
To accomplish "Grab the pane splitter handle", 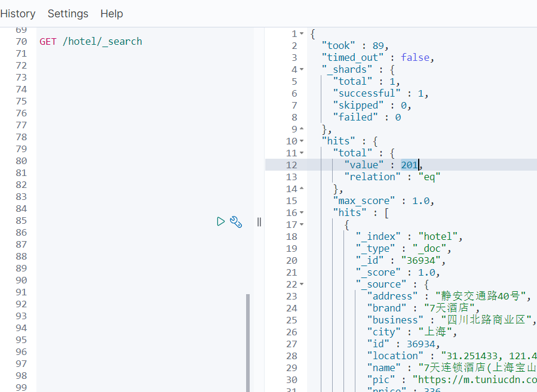I will tap(259, 222).
